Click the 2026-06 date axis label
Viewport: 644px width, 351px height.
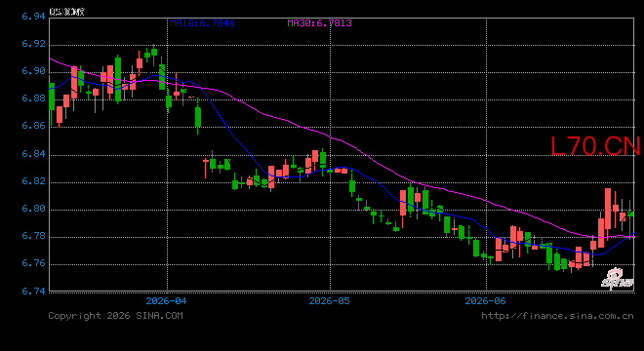tap(486, 301)
